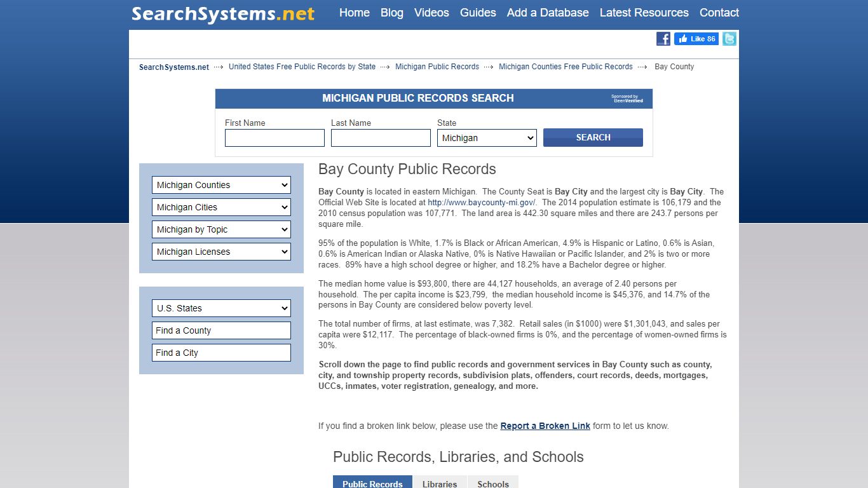
Task: Open the baycounty-mi.gov website link
Action: pos(482,203)
